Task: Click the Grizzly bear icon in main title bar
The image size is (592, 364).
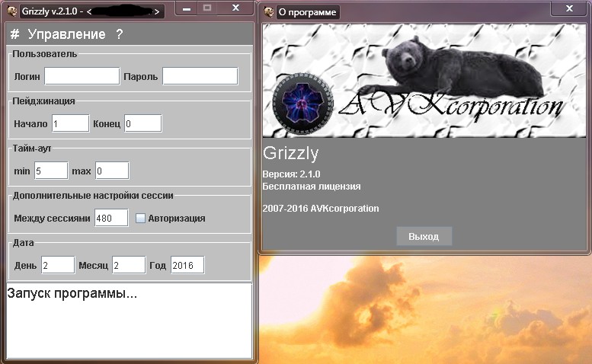Action: (11, 11)
